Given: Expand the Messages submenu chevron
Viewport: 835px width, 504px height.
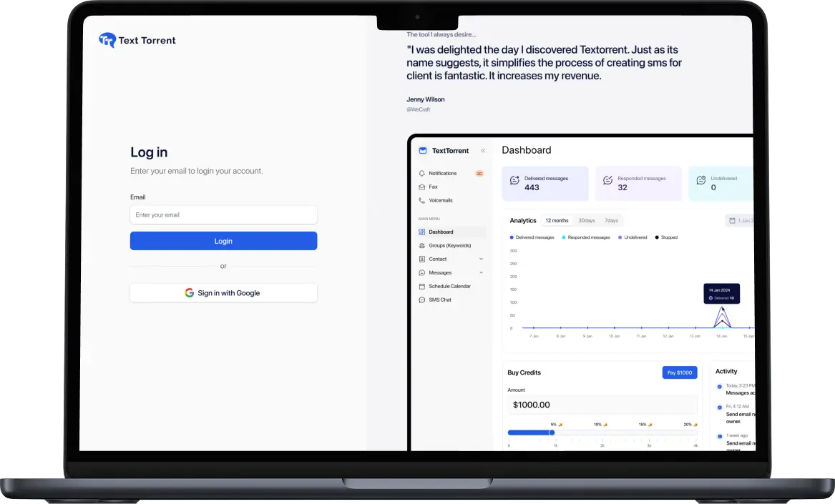Looking at the screenshot, I should click(481, 272).
